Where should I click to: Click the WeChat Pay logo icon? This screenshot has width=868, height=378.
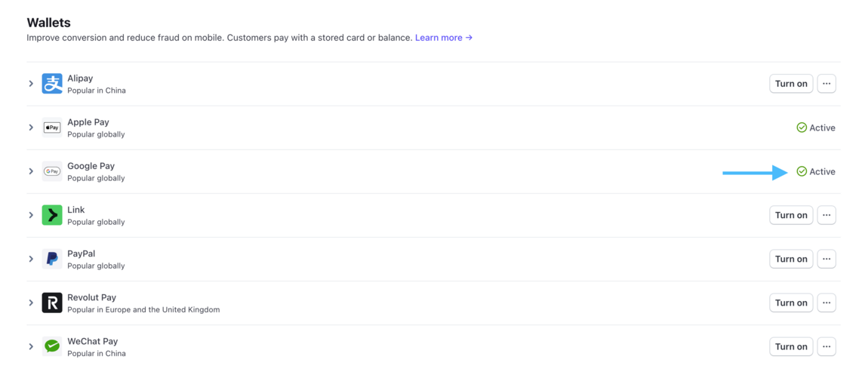(52, 346)
